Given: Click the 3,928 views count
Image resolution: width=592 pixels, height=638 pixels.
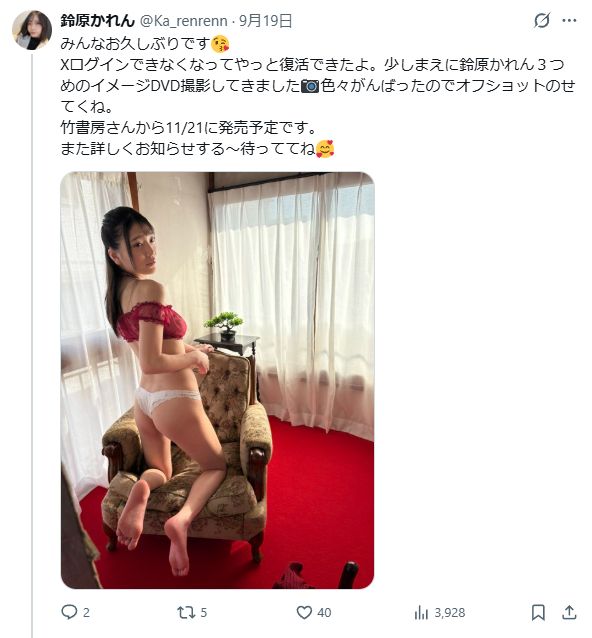Looking at the screenshot, I should coord(450,612).
